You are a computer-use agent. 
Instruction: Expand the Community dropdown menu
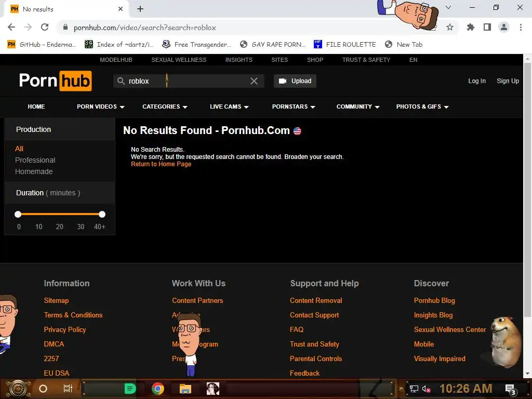[357, 107]
